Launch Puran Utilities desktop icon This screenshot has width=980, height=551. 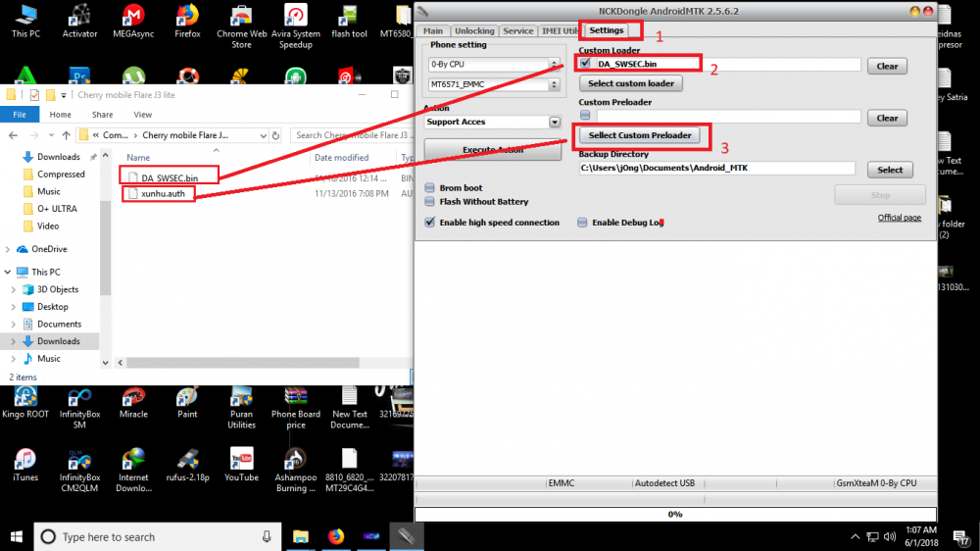click(x=241, y=408)
